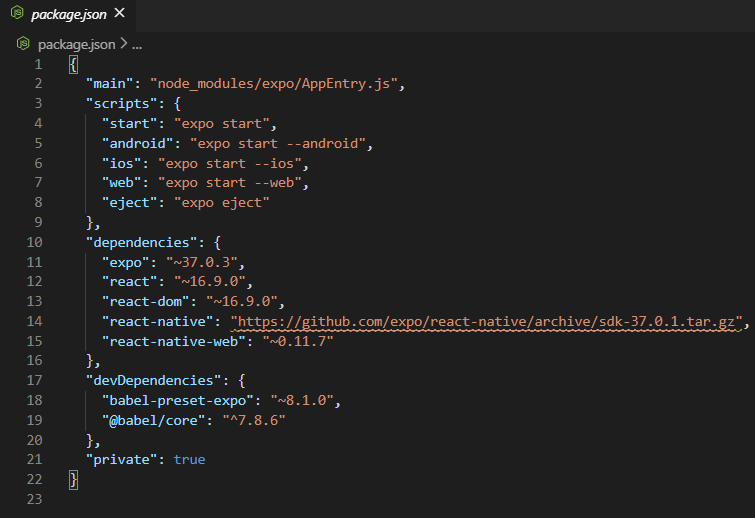Click the "ios" script key
Viewport: 755px width, 518px height.
[x=121, y=164]
